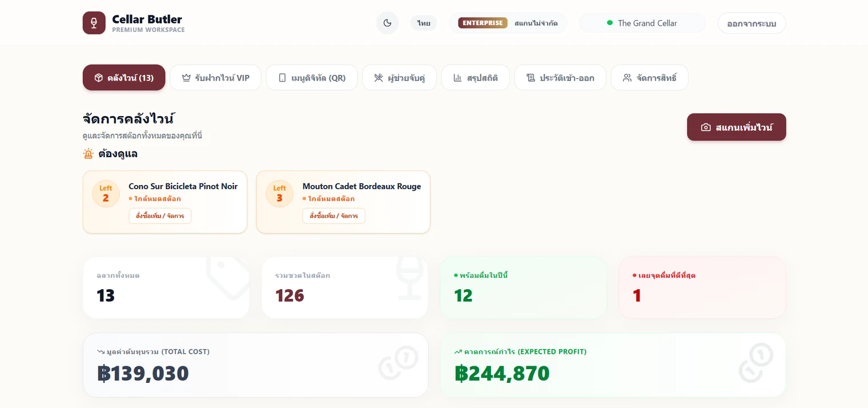Click the PREMIUM WORKSPACE subtitle

coord(148,30)
